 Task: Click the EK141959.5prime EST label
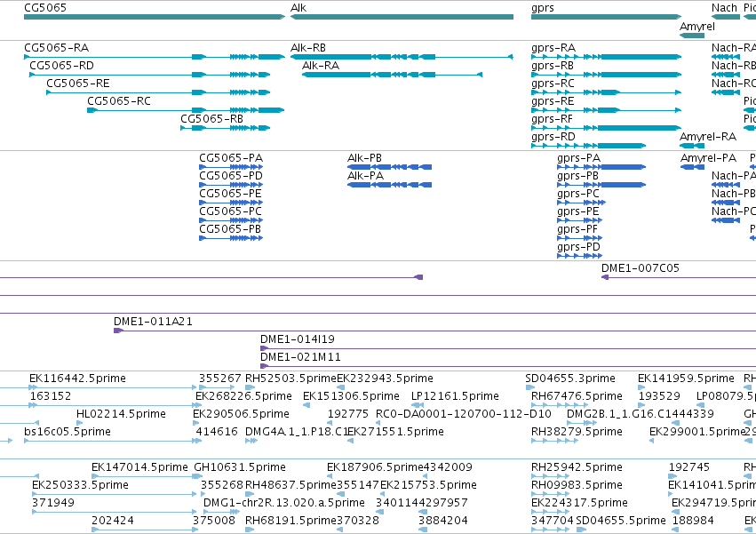686,379
